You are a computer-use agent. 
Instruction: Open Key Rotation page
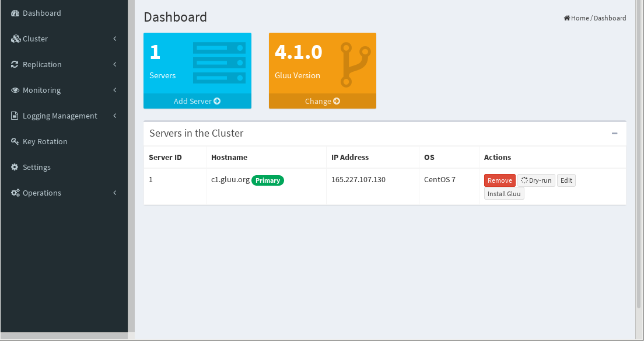64,141
